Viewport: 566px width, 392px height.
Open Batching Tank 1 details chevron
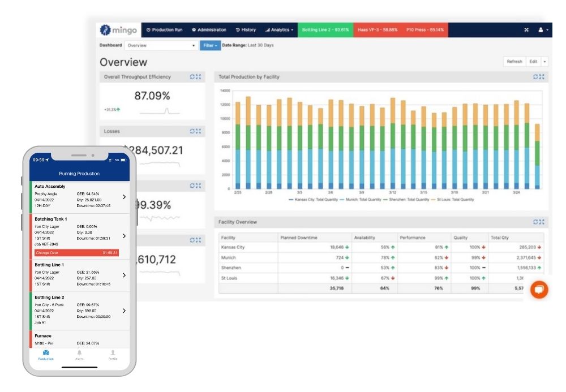[124, 236]
